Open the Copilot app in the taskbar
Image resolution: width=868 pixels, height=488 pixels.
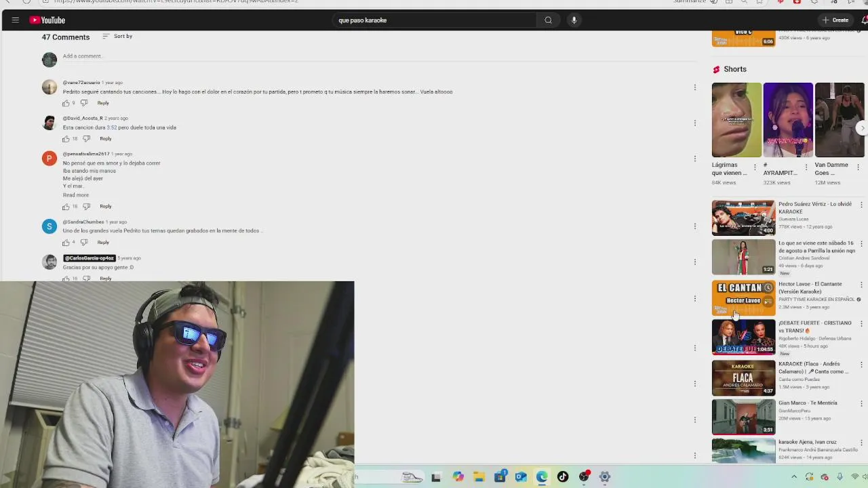(x=458, y=477)
